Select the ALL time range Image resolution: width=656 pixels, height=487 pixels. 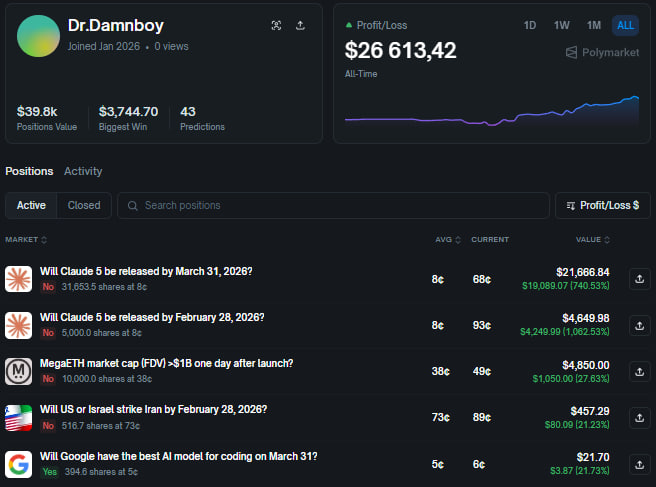tap(625, 26)
